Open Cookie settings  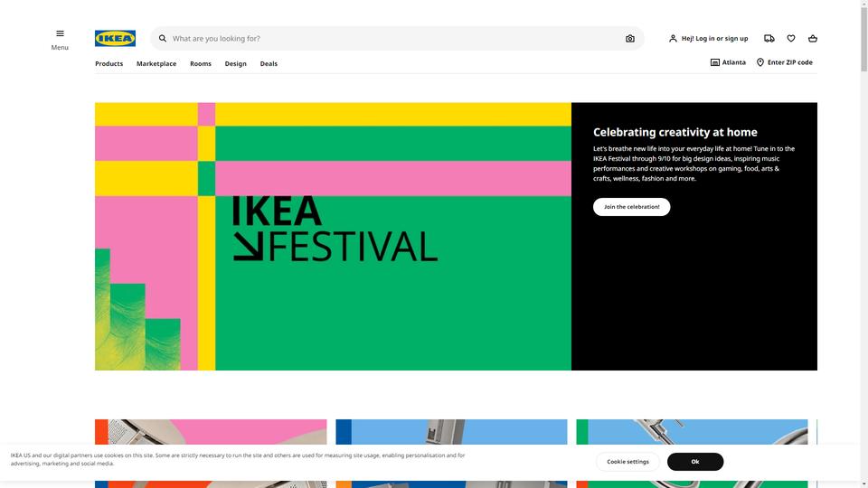[627, 462]
